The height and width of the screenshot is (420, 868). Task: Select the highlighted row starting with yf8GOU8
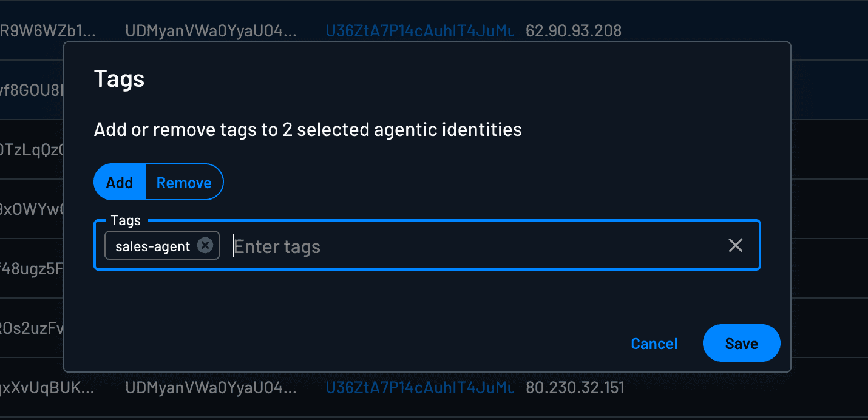[x=32, y=90]
